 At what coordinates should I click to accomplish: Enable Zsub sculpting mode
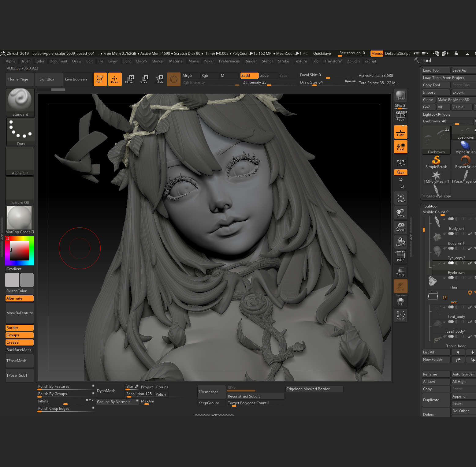pyautogui.click(x=268, y=76)
